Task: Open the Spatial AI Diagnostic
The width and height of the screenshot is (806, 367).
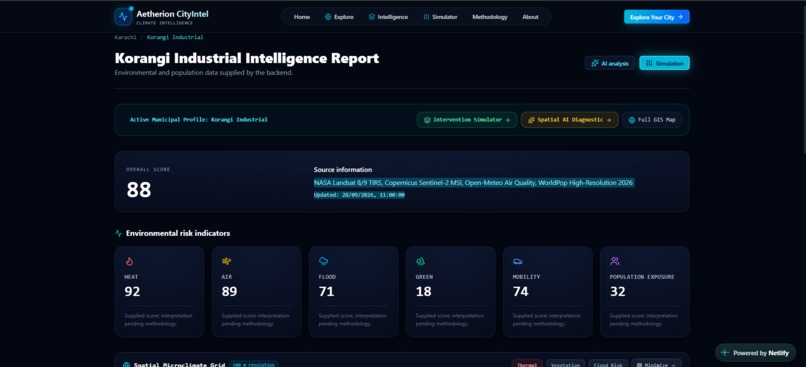Action: pyautogui.click(x=570, y=120)
